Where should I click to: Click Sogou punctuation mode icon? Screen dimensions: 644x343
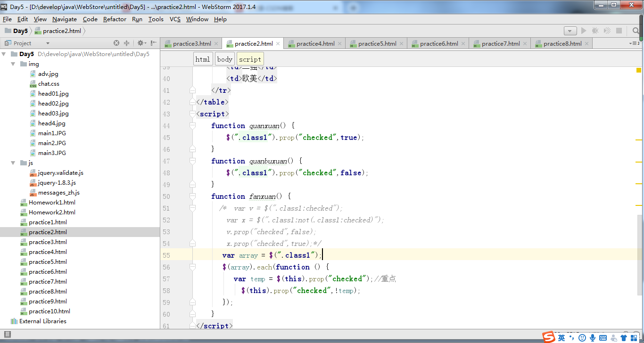[x=572, y=337]
